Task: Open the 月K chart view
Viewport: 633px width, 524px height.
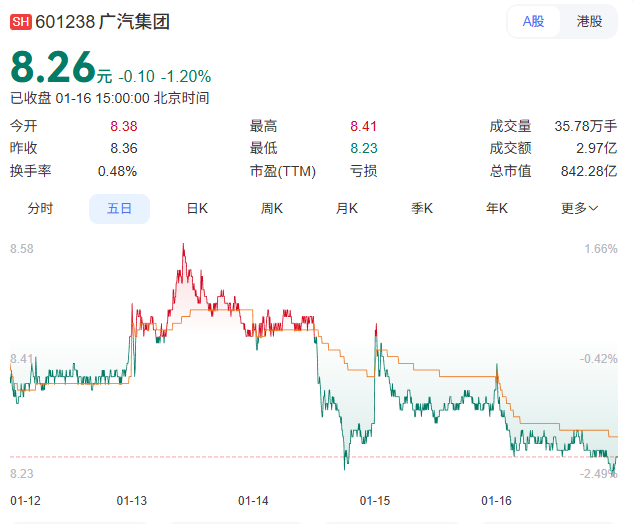Action: pos(347,208)
